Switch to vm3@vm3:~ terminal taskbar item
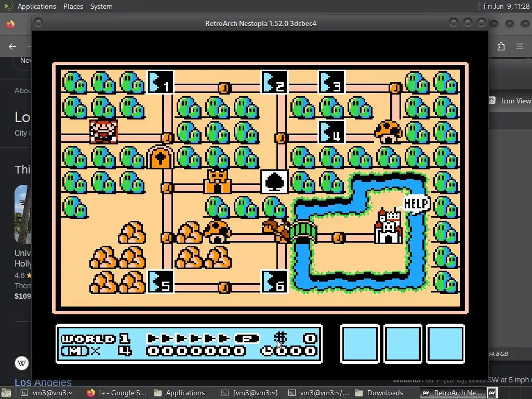532x399 pixels. 46,393
